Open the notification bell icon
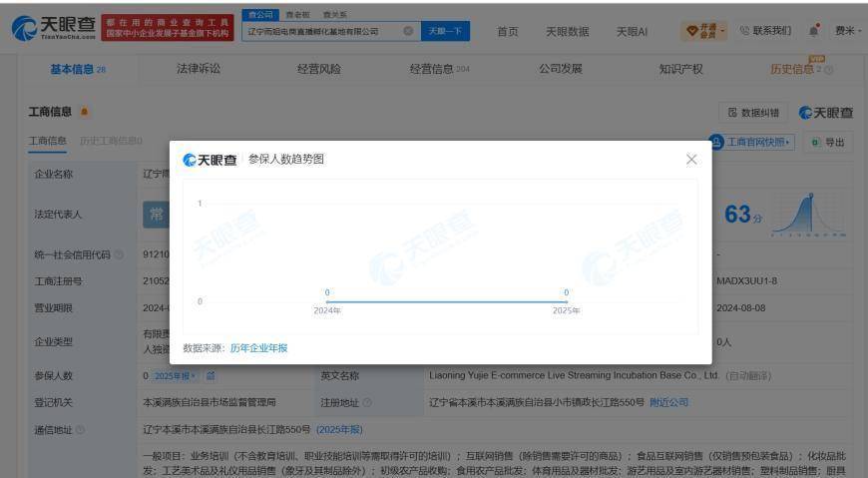This screenshot has width=868, height=478. tap(814, 31)
